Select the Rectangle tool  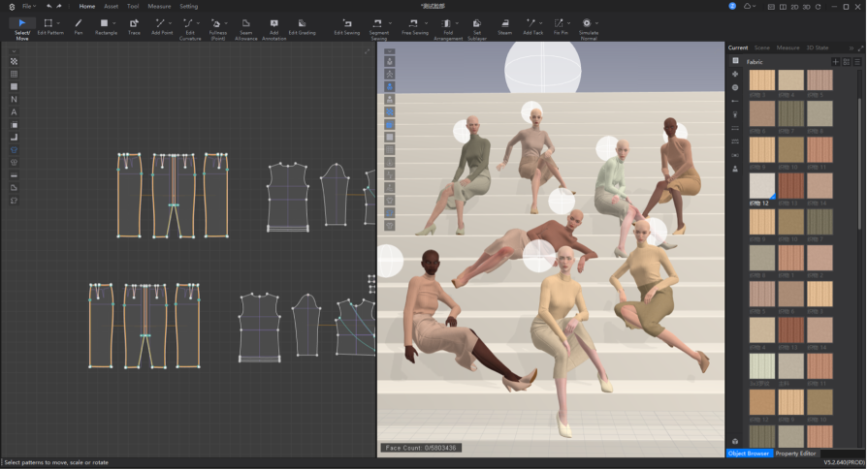coord(106,25)
